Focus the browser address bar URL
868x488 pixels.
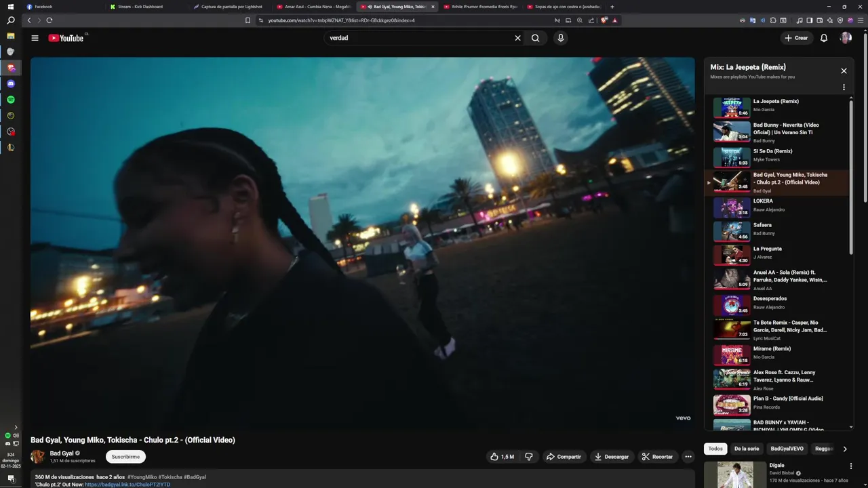coord(341,20)
